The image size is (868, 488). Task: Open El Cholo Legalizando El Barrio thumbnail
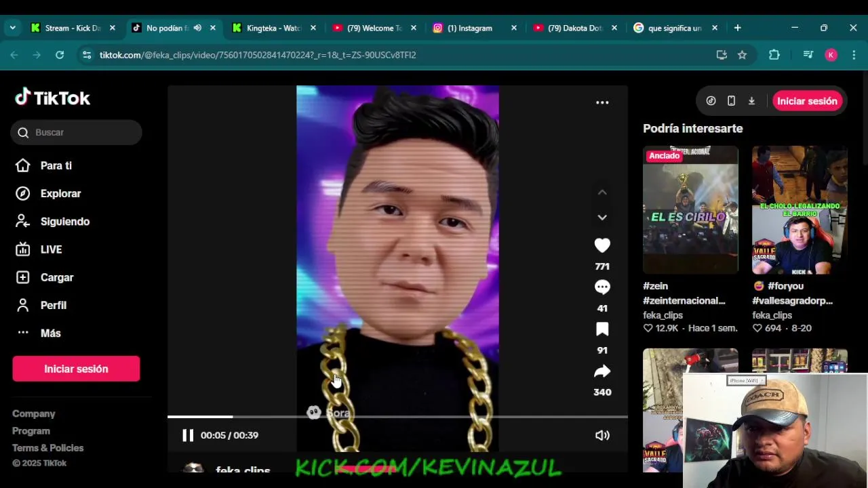tap(800, 209)
